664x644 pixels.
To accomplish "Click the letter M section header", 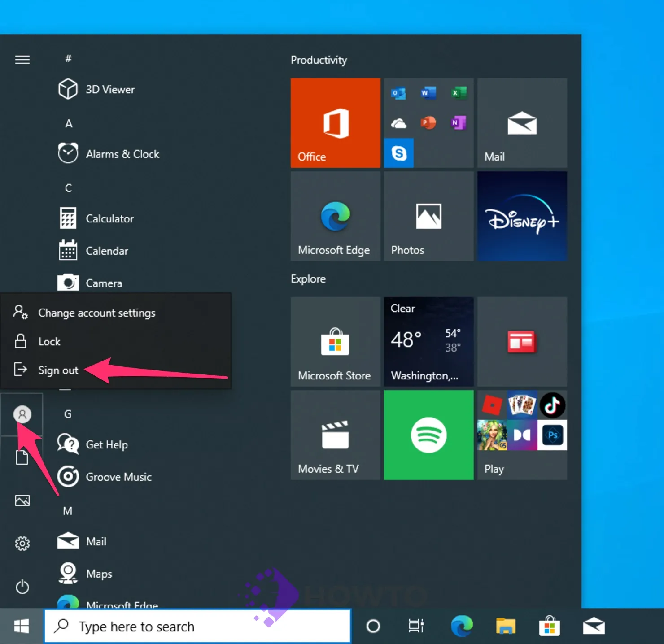I will [x=67, y=511].
